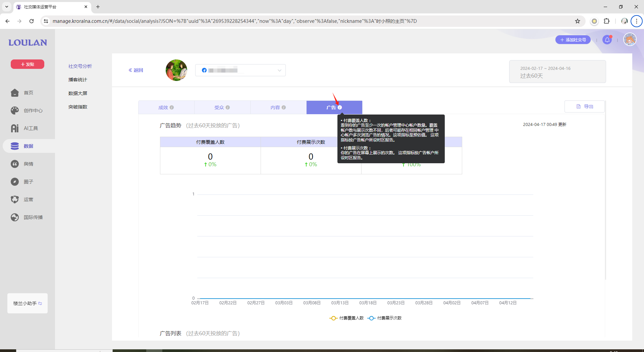Open 数据大屏 submenu item

(78, 93)
